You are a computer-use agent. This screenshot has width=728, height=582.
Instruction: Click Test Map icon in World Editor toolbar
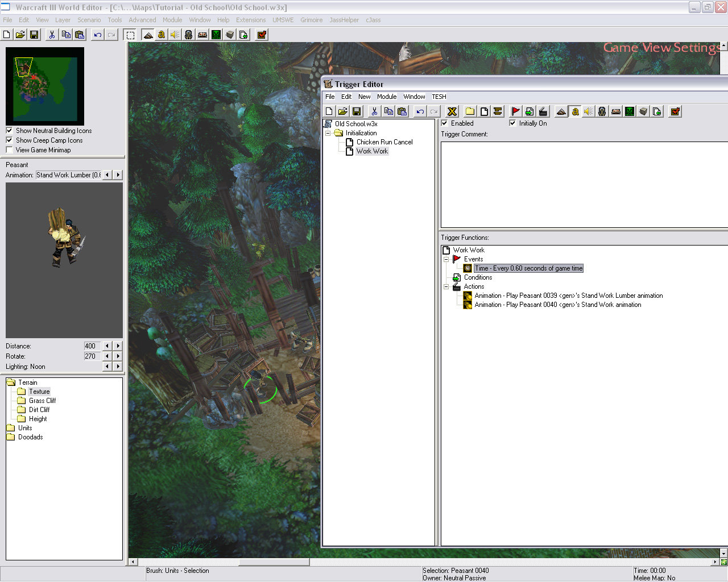click(262, 35)
